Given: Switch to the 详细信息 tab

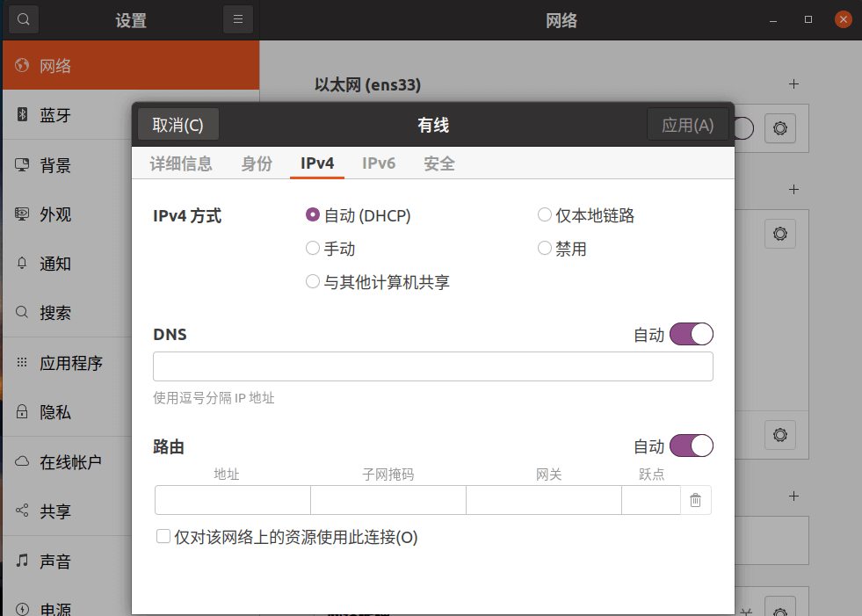Looking at the screenshot, I should (181, 163).
